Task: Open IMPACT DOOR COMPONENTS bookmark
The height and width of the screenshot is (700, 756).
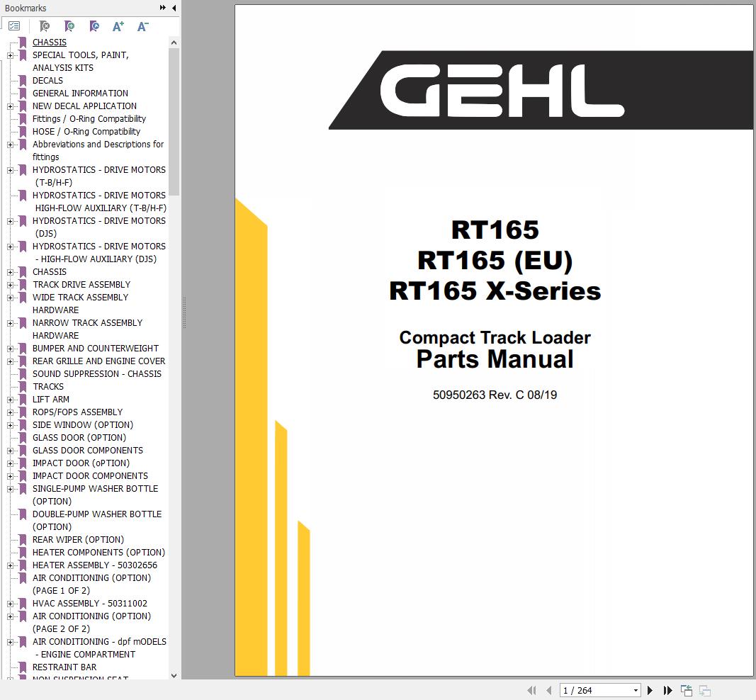Action: [90, 476]
